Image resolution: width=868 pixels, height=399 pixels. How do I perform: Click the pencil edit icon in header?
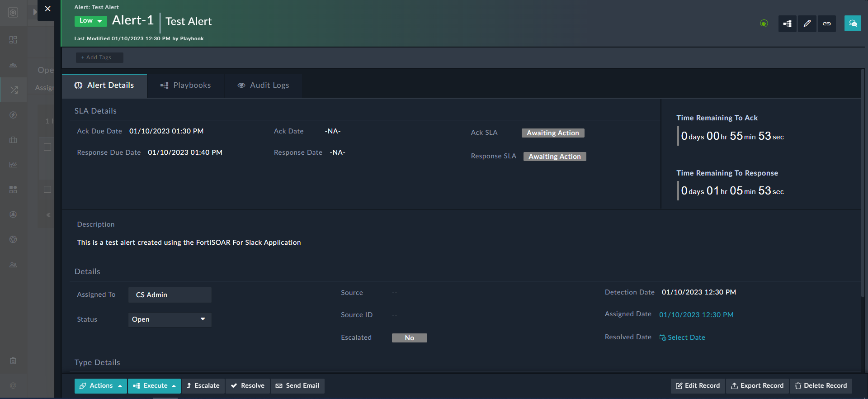tap(807, 24)
